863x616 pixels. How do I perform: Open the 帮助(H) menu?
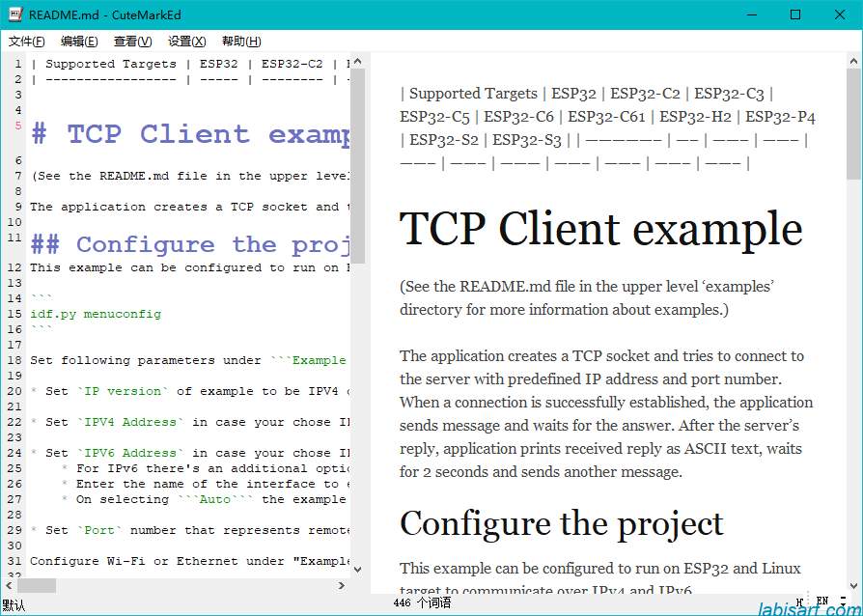pos(241,42)
